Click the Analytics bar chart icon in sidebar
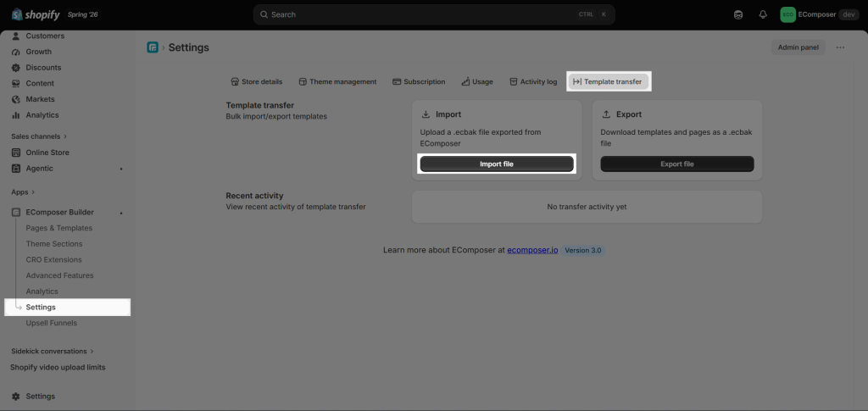 [15, 115]
